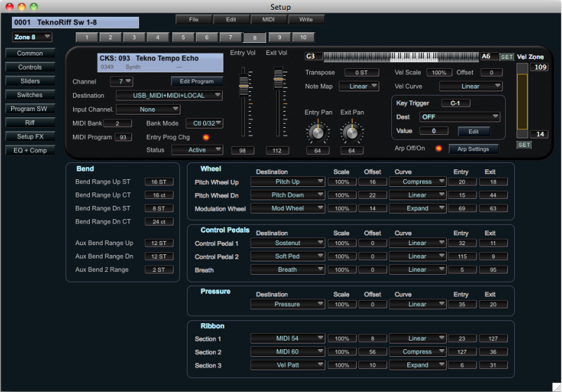Click the Entry Pan knob
This screenshot has width=562, height=392.
tap(317, 131)
